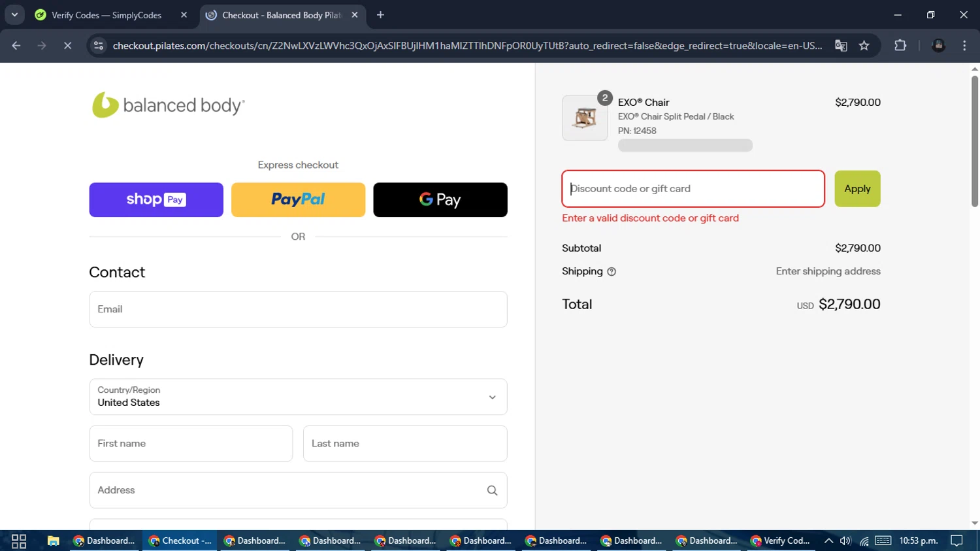The height and width of the screenshot is (551, 980).
Task: Stop loading the page
Action: (x=67, y=46)
